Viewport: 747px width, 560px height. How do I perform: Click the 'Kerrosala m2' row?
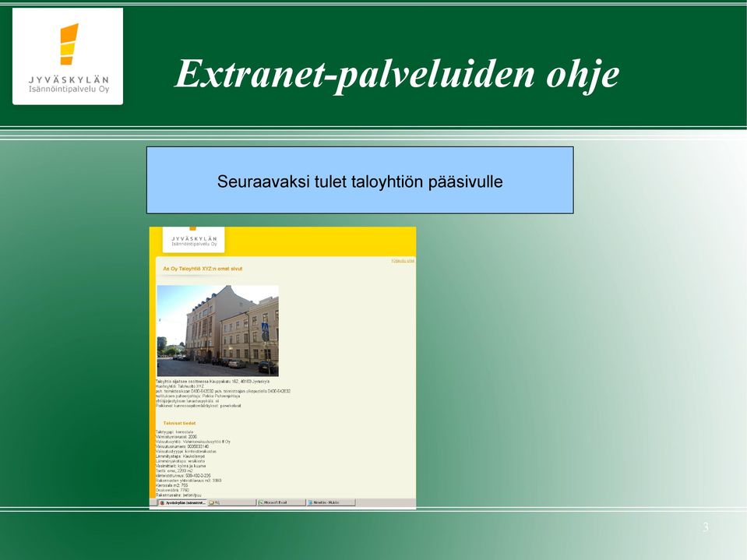171,485
